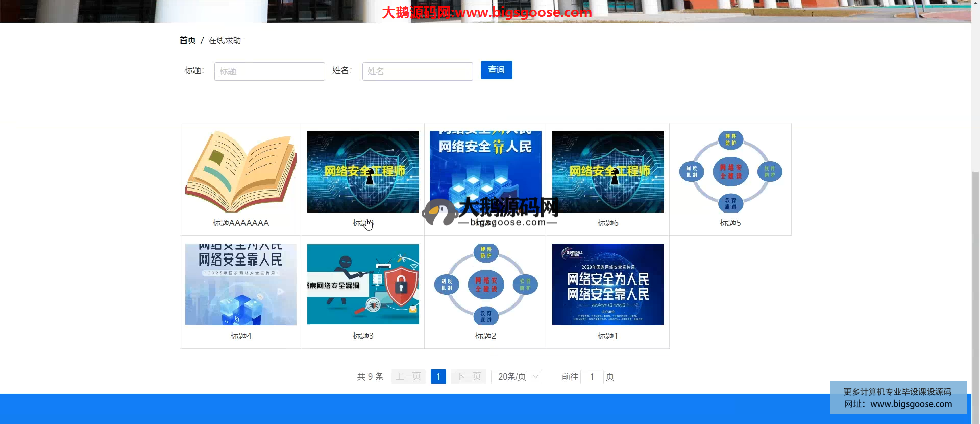
Task: Go to 首页 via breadcrumb
Action: point(187,40)
